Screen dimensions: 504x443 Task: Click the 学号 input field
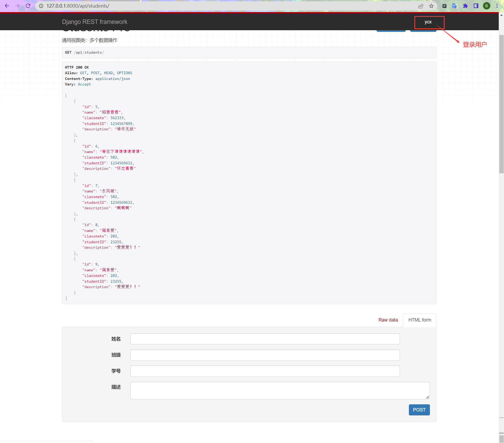point(265,371)
